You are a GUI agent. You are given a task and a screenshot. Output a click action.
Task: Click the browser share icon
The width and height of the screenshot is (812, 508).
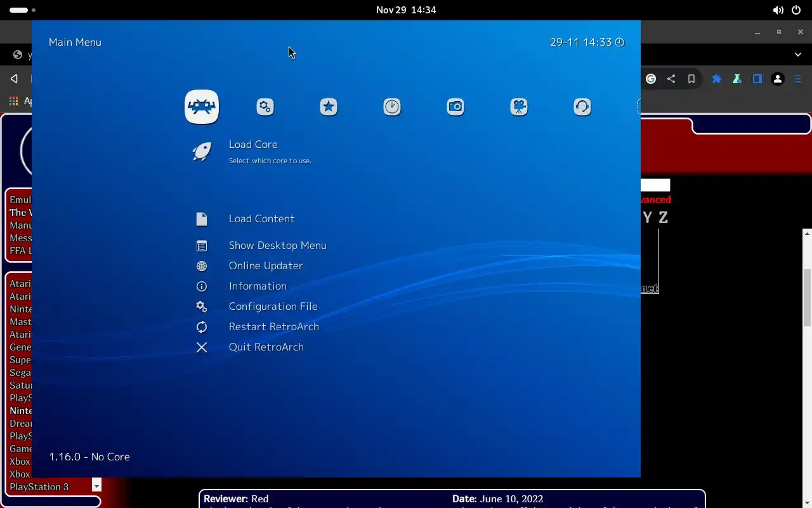tap(671, 79)
